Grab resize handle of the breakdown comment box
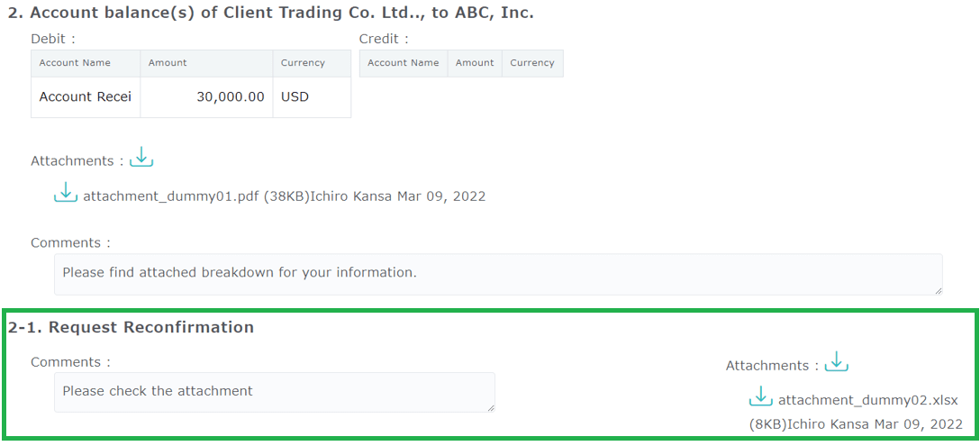 click(938, 289)
